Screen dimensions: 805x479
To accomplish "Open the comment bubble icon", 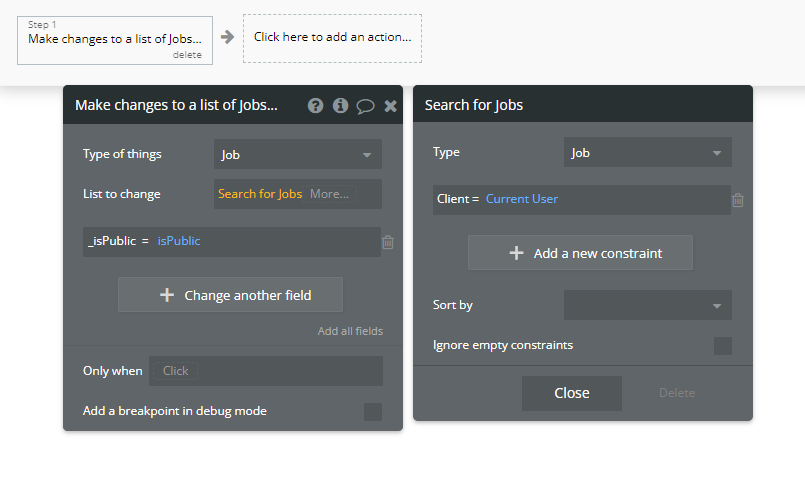I will click(x=365, y=105).
